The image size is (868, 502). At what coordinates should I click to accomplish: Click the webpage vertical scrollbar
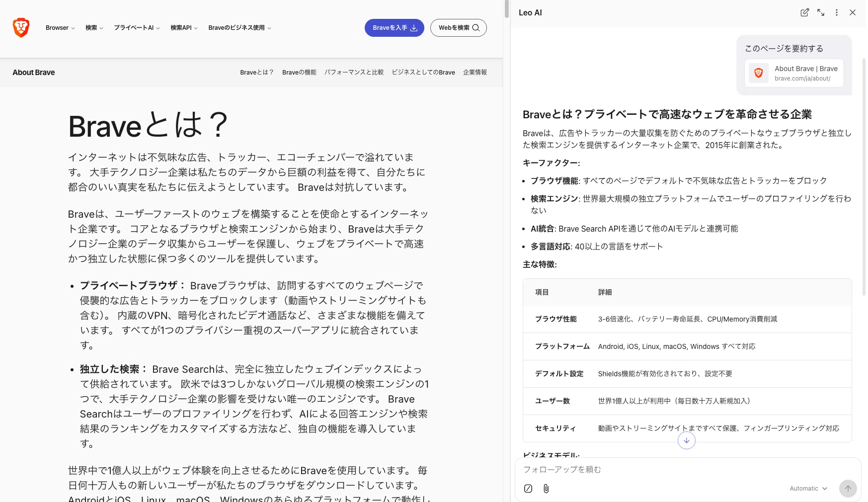pyautogui.click(x=507, y=9)
